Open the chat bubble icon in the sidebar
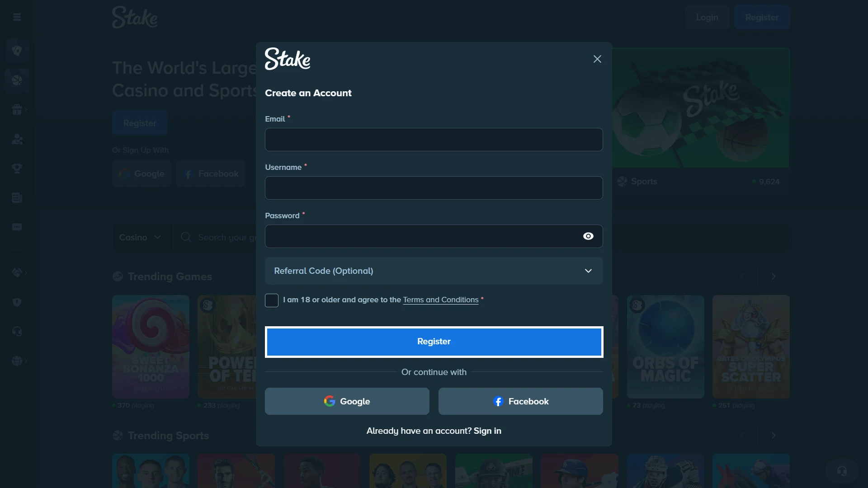 (17, 227)
